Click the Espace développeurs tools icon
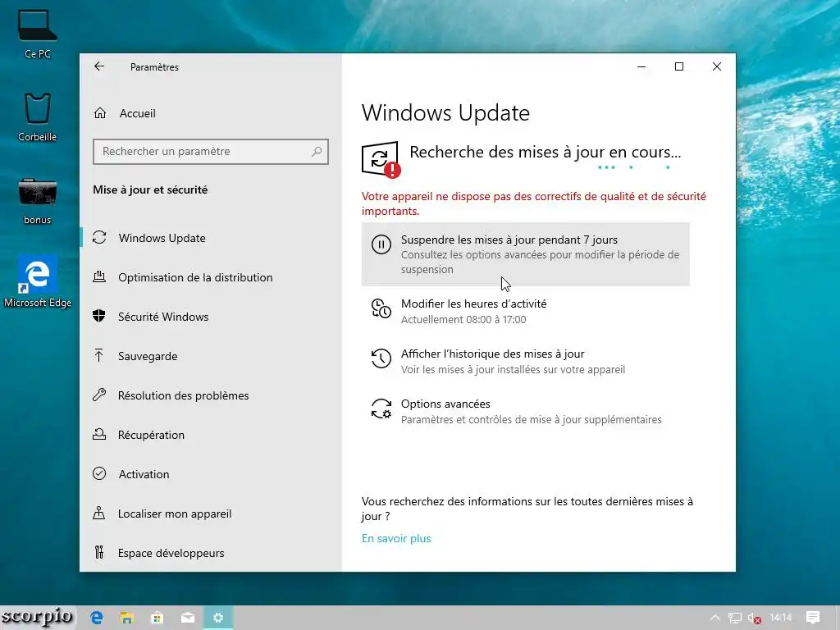This screenshot has width=840, height=630. (99, 552)
